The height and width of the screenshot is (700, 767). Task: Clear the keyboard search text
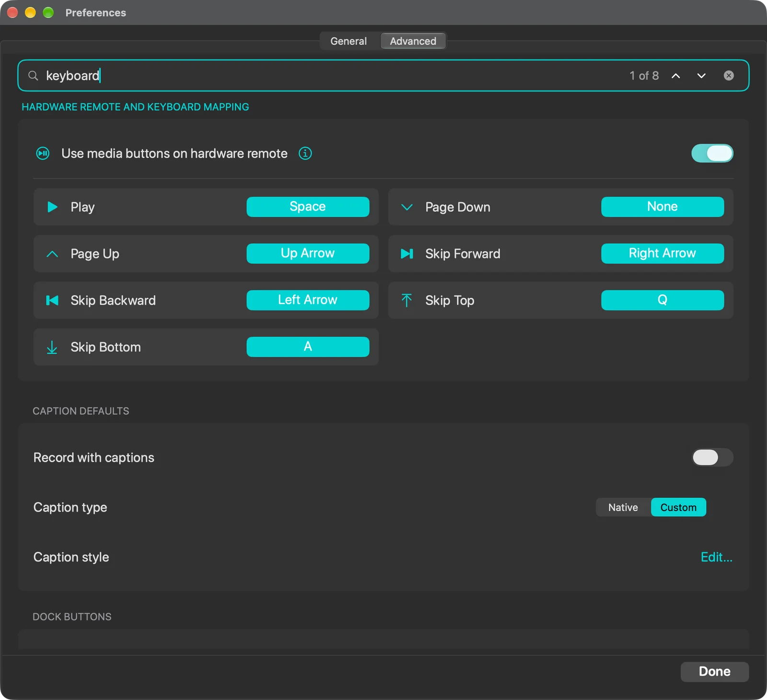point(729,76)
